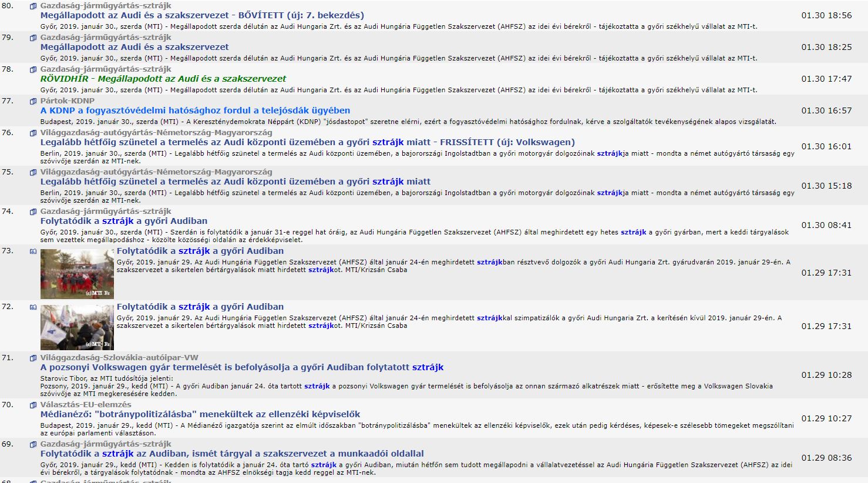
Task: Open the 'Megállapodott az Audi' headline in item 79
Action: click(x=134, y=47)
